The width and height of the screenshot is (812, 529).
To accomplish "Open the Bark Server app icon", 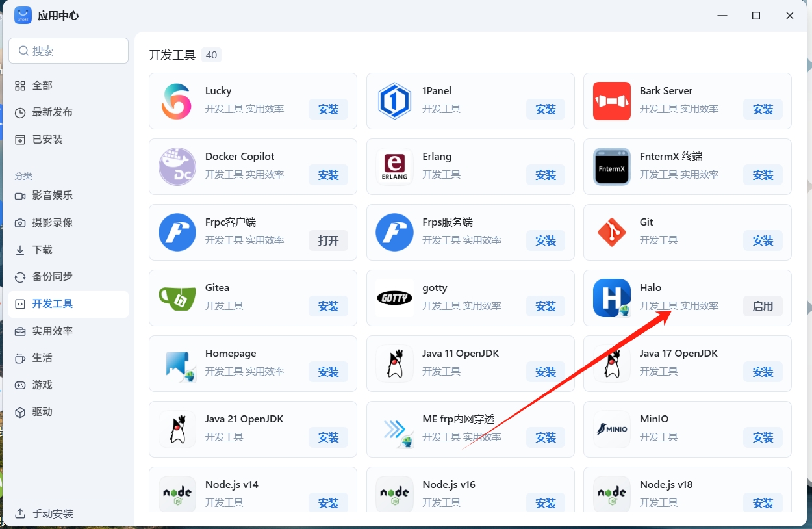I will tap(611, 101).
